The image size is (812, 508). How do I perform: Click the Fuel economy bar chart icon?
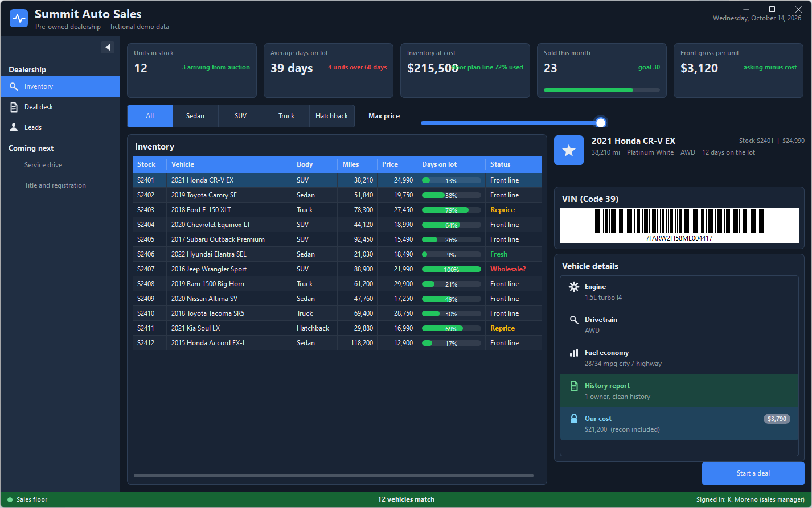tap(574, 353)
